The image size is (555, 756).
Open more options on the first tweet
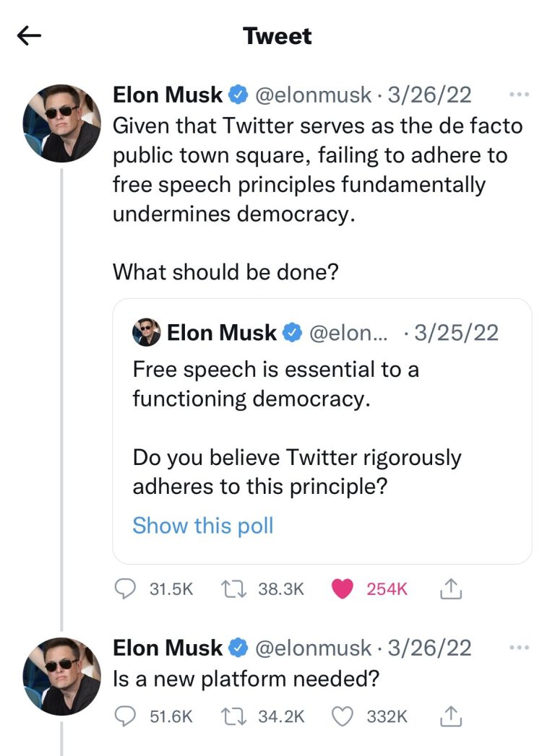[519, 95]
